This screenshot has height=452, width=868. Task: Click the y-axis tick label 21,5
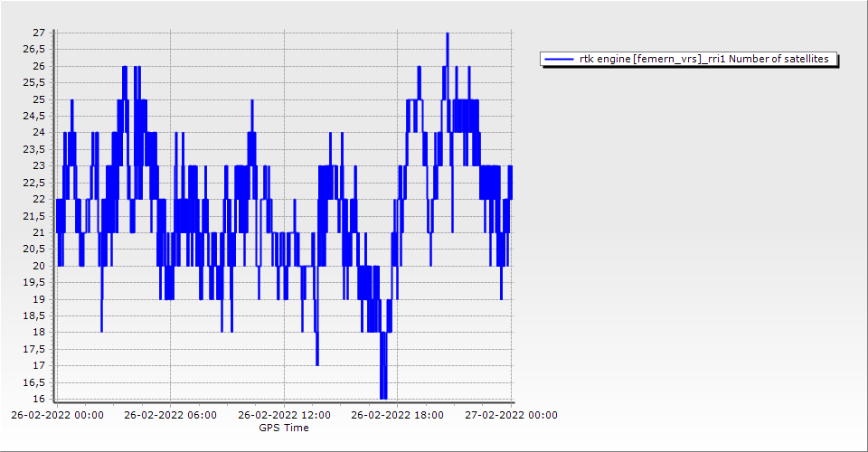point(34,216)
